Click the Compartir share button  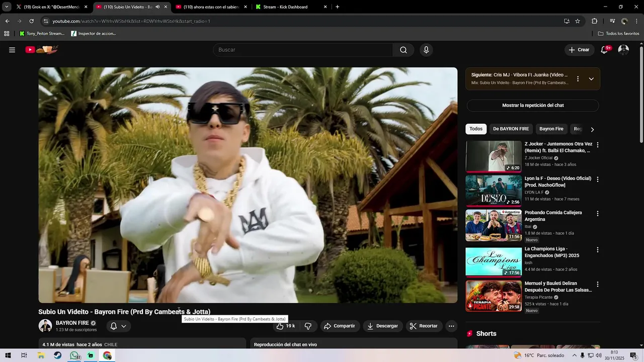click(x=340, y=326)
